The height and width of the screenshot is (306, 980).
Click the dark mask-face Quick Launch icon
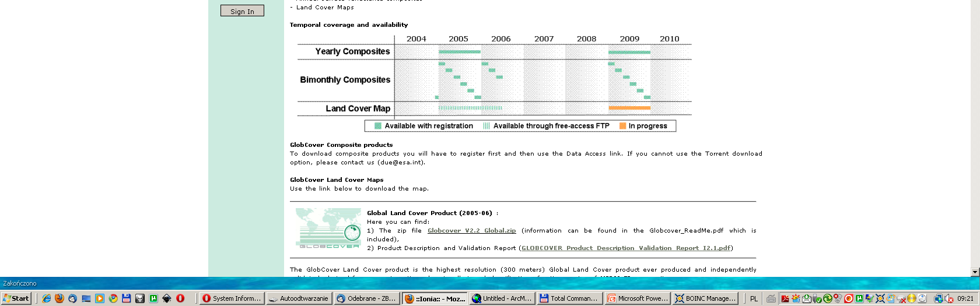tap(140, 298)
